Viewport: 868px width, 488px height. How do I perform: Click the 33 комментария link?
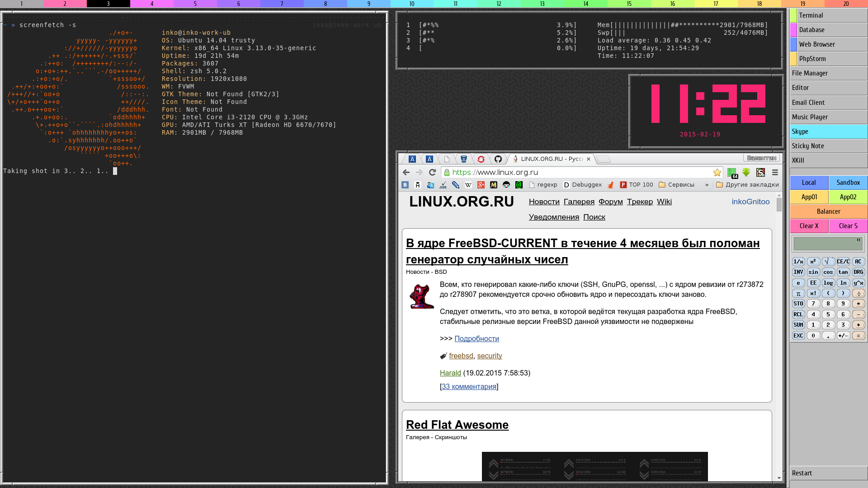pos(469,386)
